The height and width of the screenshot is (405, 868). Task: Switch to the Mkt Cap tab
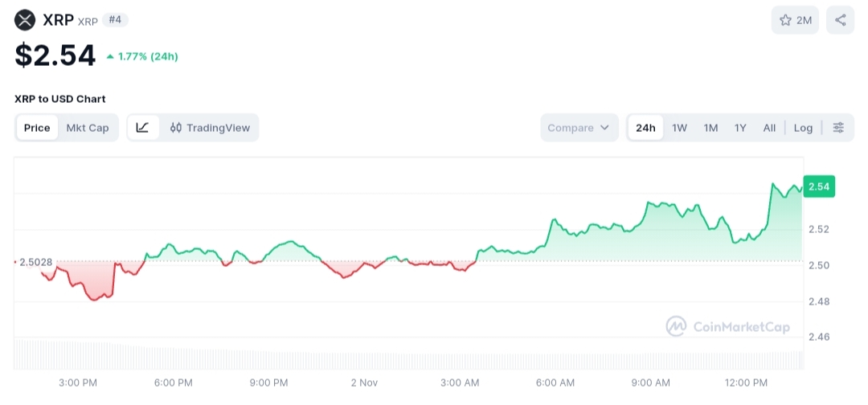coord(88,128)
